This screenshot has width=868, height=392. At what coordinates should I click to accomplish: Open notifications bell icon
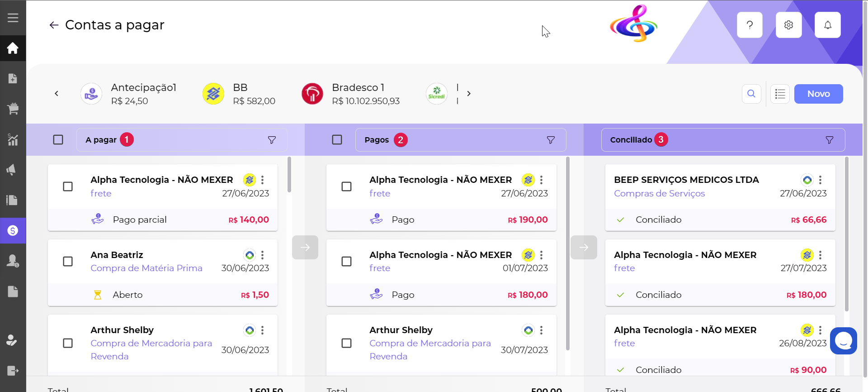pos(827,25)
